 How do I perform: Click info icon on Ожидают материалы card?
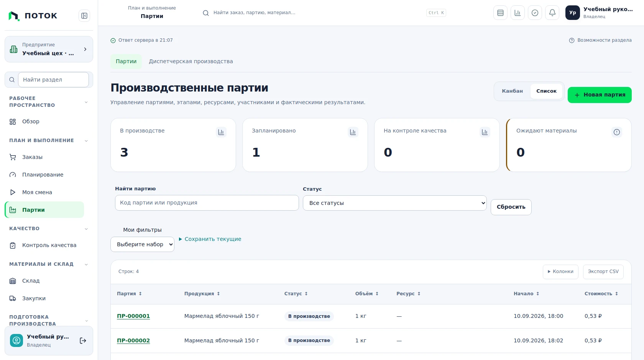pyautogui.click(x=617, y=132)
